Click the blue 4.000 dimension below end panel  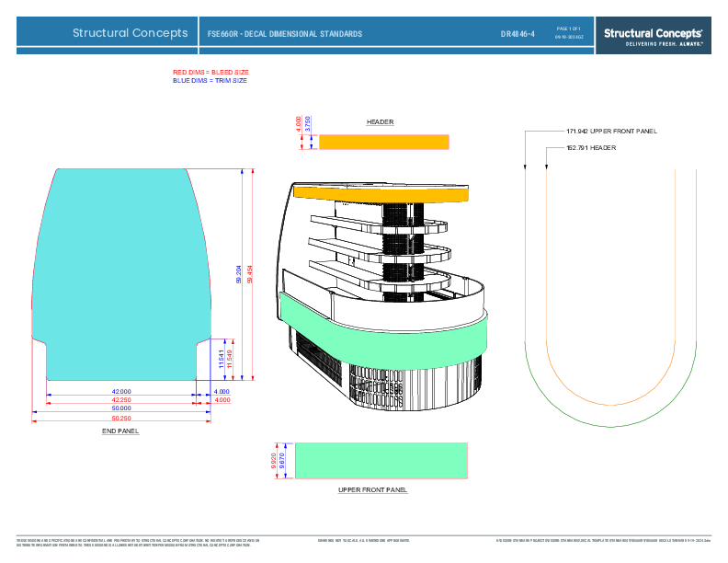[222, 392]
